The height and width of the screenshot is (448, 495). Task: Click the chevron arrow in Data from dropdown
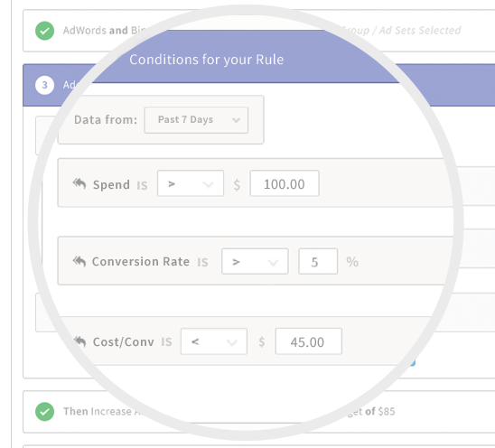point(236,120)
